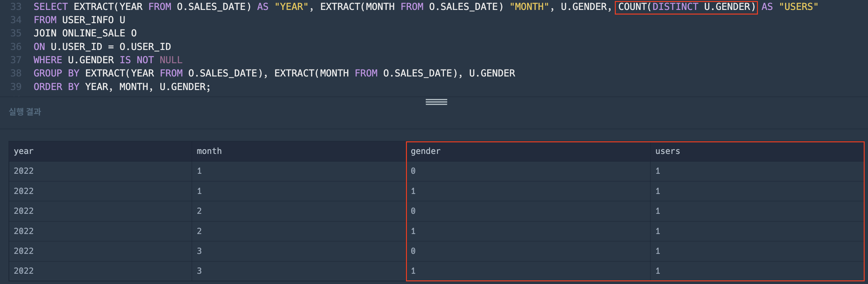Click line number 39 in gutter
The height and width of the screenshot is (284, 868).
point(16,87)
